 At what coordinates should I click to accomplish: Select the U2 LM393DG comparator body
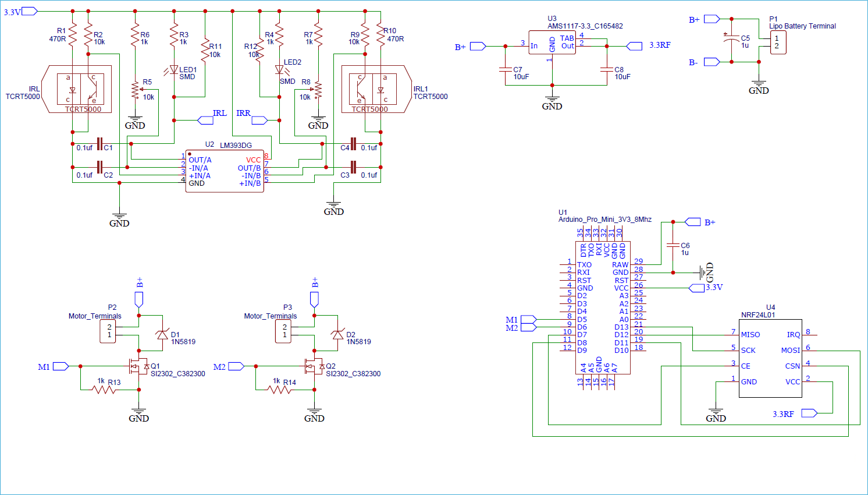tap(225, 171)
